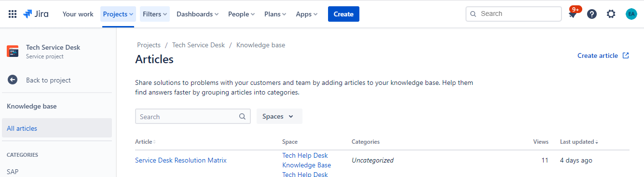Click the Tech Service Desk project name in sidebar
The image size is (644, 177).
coord(53,47)
